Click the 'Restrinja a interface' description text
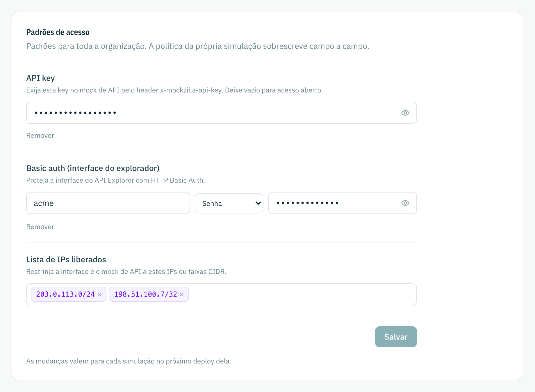Viewport: 535px width, 392px height. (x=126, y=272)
